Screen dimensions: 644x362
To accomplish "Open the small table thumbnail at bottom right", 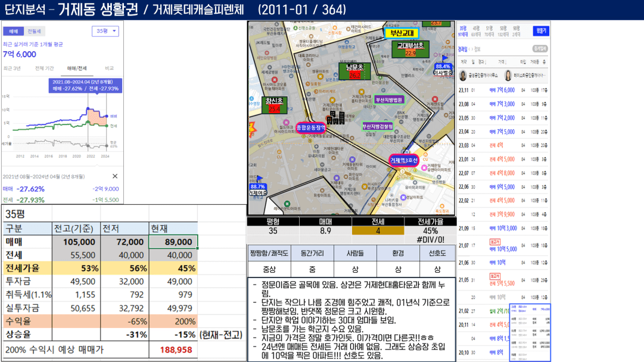I will click(530, 332).
